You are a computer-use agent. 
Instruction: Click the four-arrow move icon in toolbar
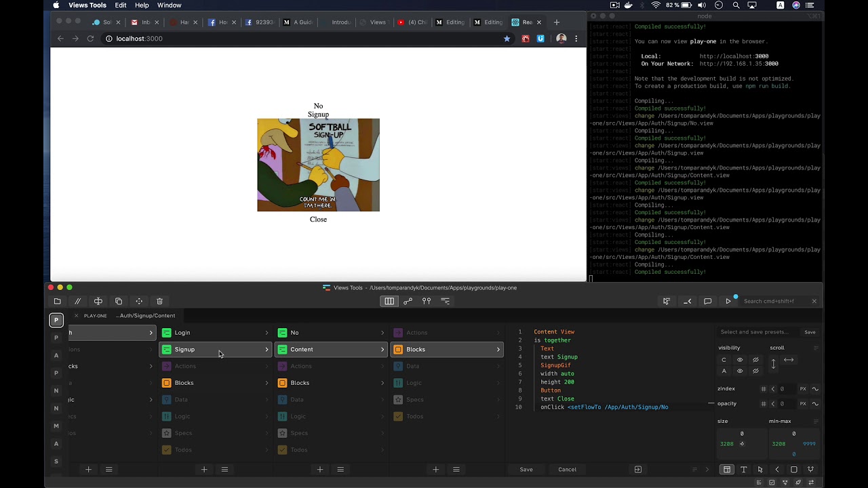(x=139, y=301)
